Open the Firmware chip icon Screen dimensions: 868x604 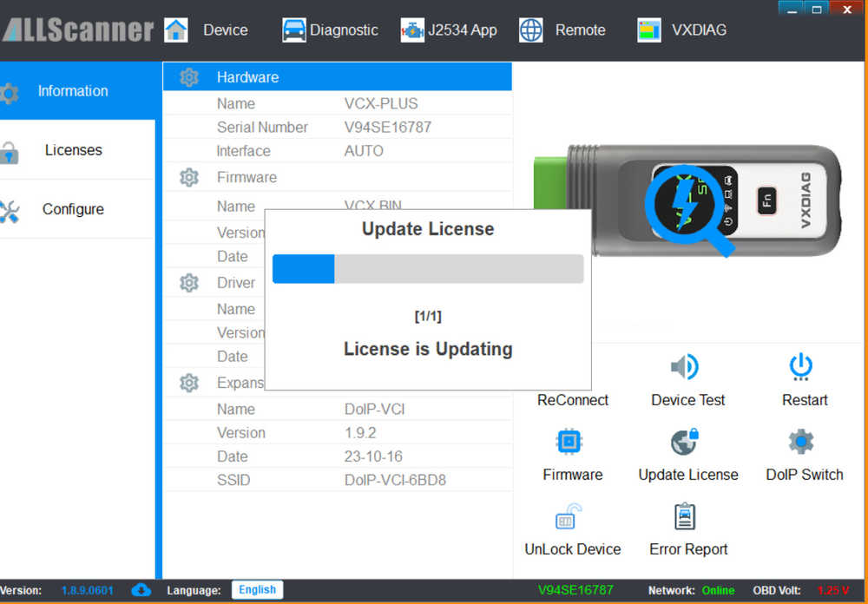point(569,441)
